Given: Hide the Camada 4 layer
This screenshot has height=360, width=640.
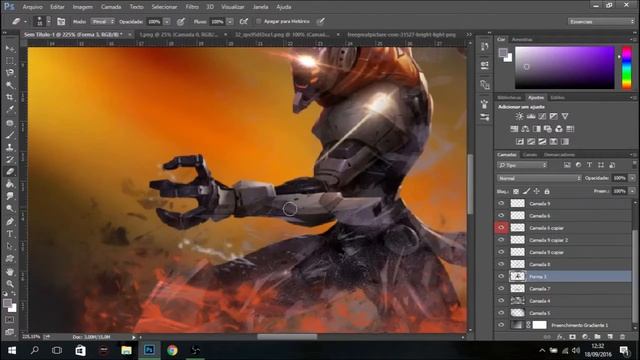Looking at the screenshot, I should (x=501, y=301).
